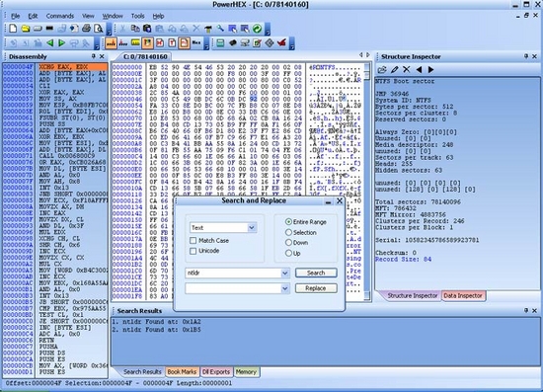Viewport: 543px width, 392px height.
Task: Pin the Search Results panel
Action: point(526,310)
